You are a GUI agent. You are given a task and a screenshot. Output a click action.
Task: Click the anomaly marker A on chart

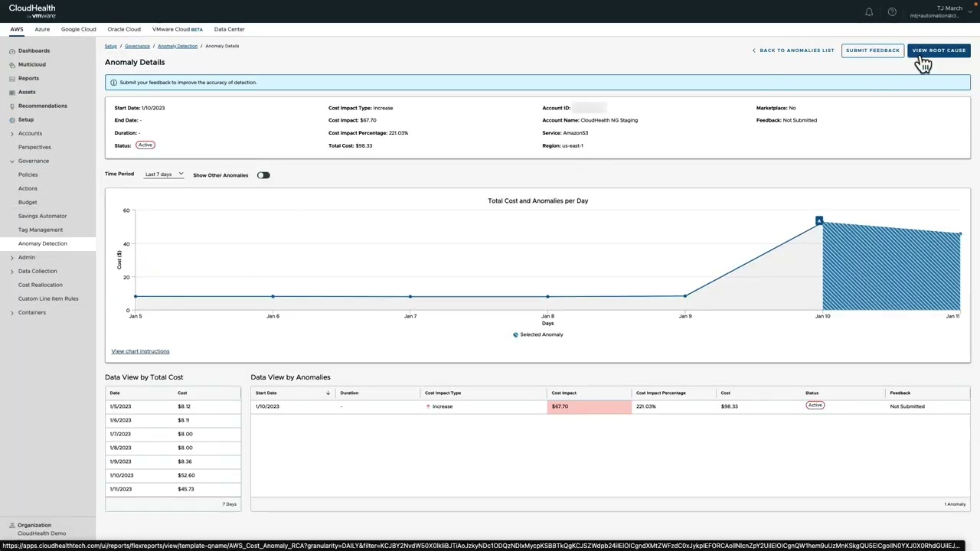click(x=819, y=220)
